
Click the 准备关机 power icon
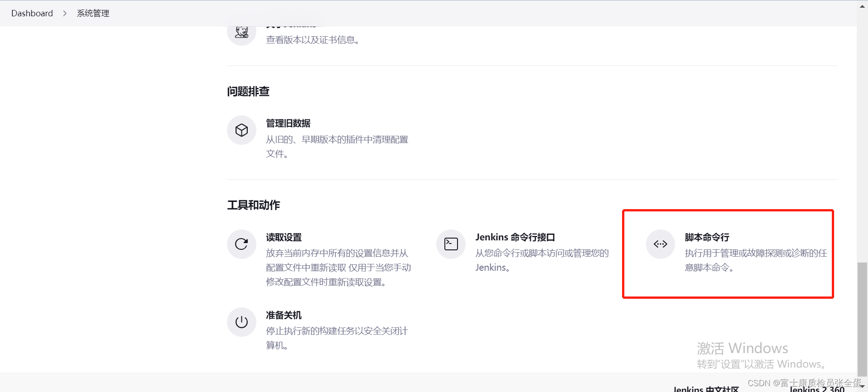coord(241,322)
